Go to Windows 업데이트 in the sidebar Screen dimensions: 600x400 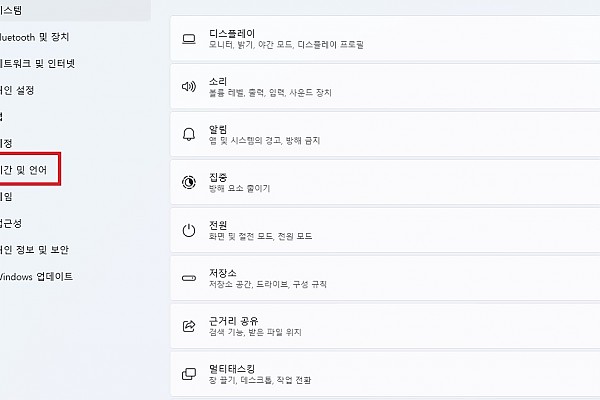(36, 276)
